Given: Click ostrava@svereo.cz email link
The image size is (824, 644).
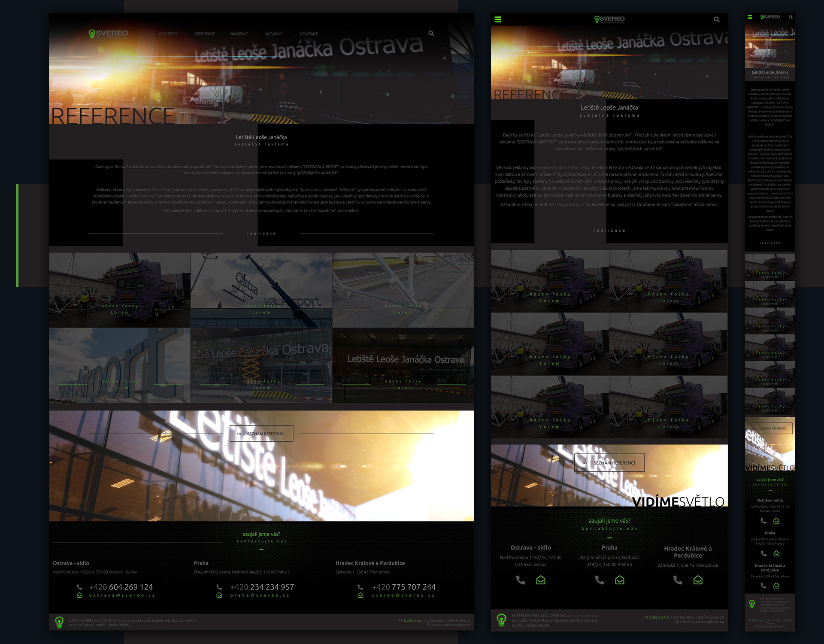Looking at the screenshot, I should (121, 595).
